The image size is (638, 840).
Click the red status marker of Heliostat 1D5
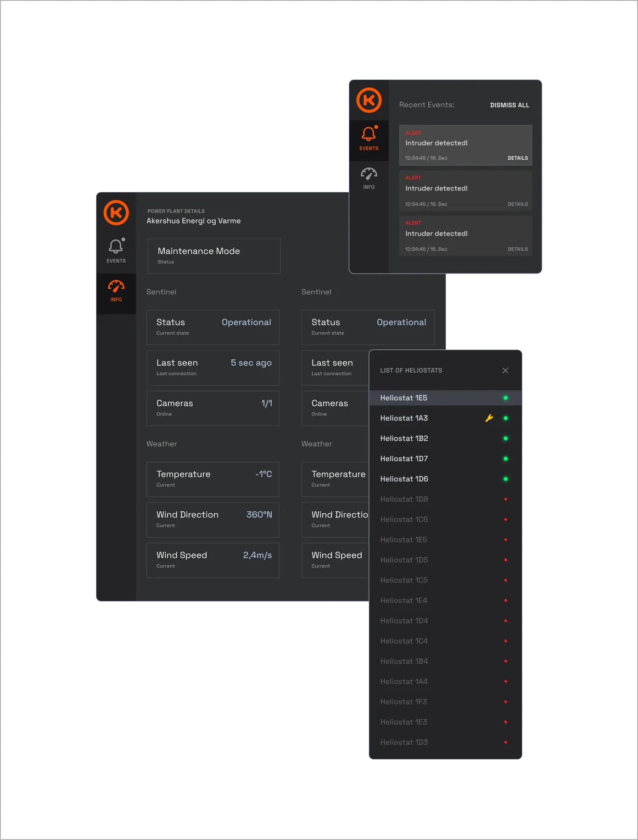tap(506, 560)
